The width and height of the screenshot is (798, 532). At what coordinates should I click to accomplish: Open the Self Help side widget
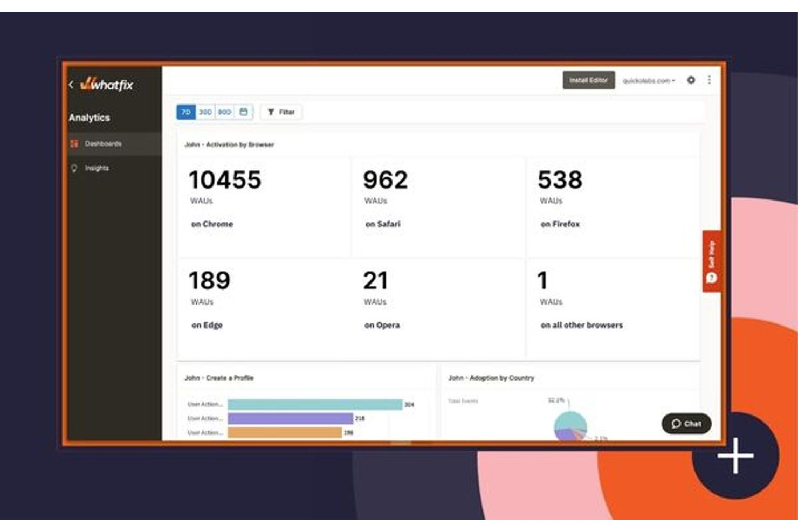pyautogui.click(x=711, y=261)
